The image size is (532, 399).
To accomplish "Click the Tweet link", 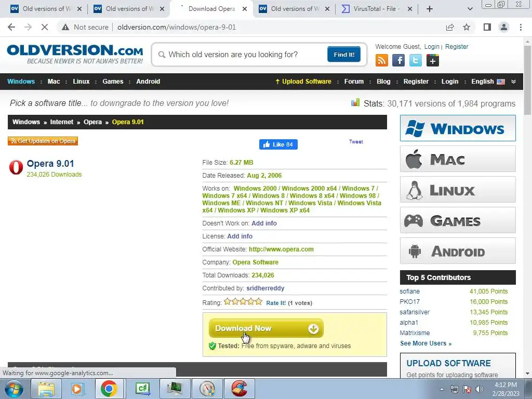I will pyautogui.click(x=356, y=142).
